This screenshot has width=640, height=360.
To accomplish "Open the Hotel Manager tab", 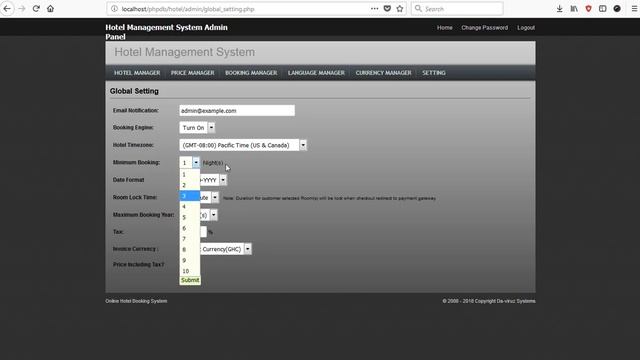I will (137, 73).
